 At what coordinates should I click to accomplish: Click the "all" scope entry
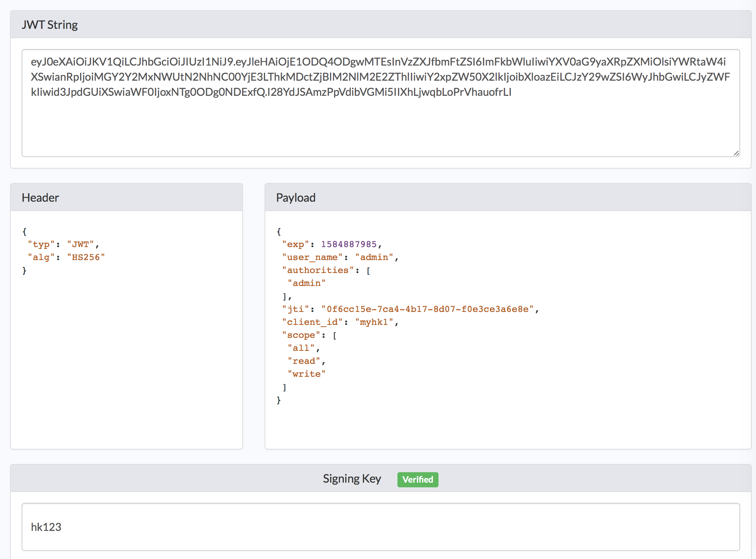pos(301,348)
